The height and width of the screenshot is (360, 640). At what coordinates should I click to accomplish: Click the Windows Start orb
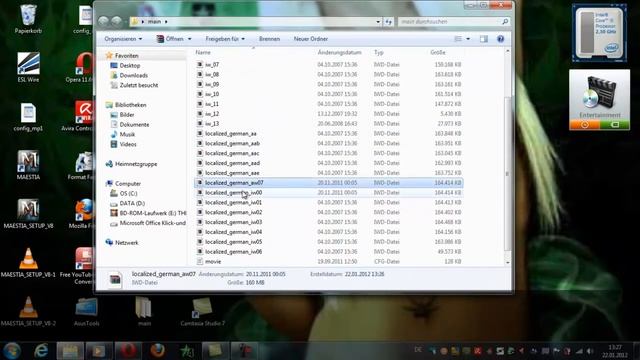point(12,351)
